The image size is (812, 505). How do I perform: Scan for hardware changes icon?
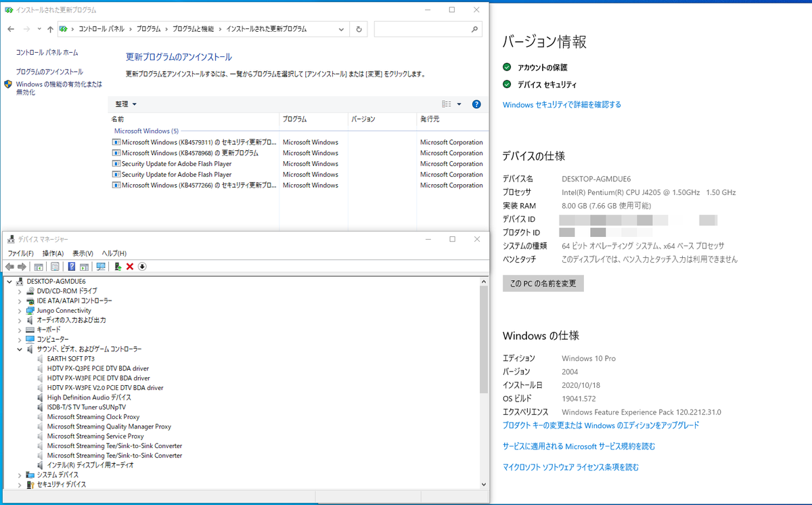coord(101,267)
